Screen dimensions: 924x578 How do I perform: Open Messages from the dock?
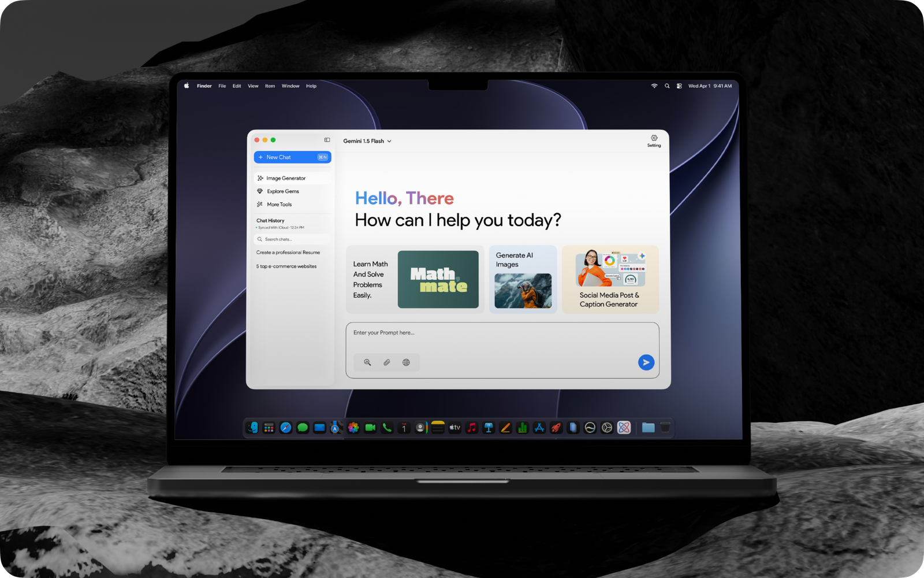pyautogui.click(x=303, y=428)
